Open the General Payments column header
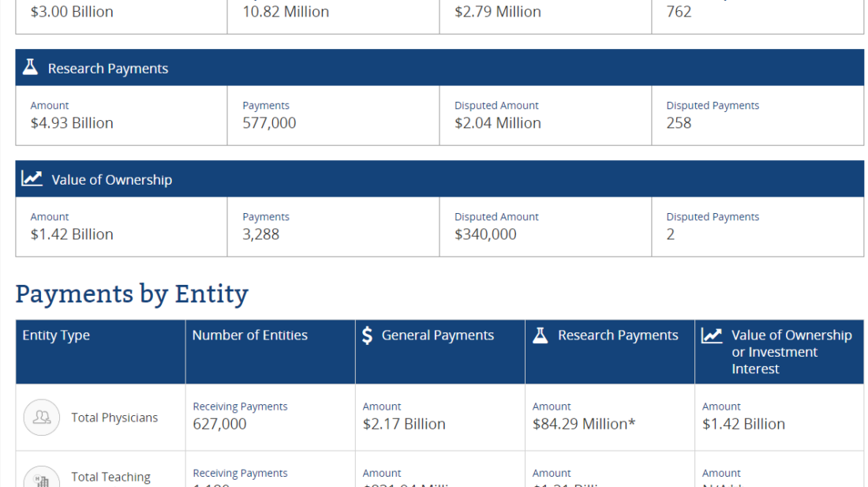The height and width of the screenshot is (487, 868). (x=437, y=335)
